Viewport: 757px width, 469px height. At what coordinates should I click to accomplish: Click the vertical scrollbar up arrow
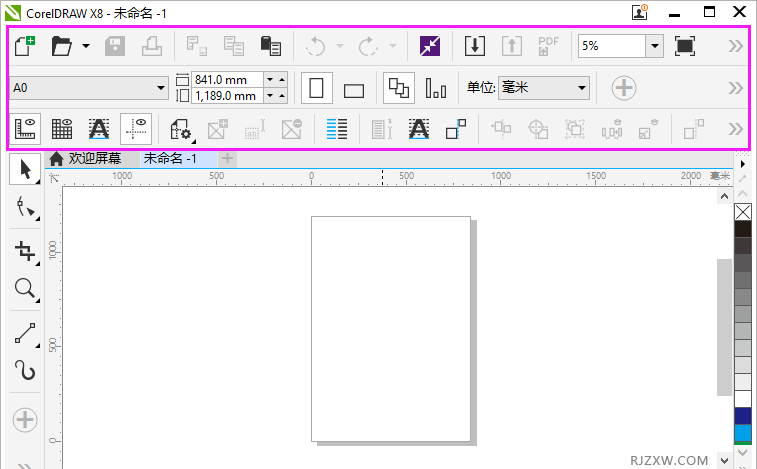[724, 196]
